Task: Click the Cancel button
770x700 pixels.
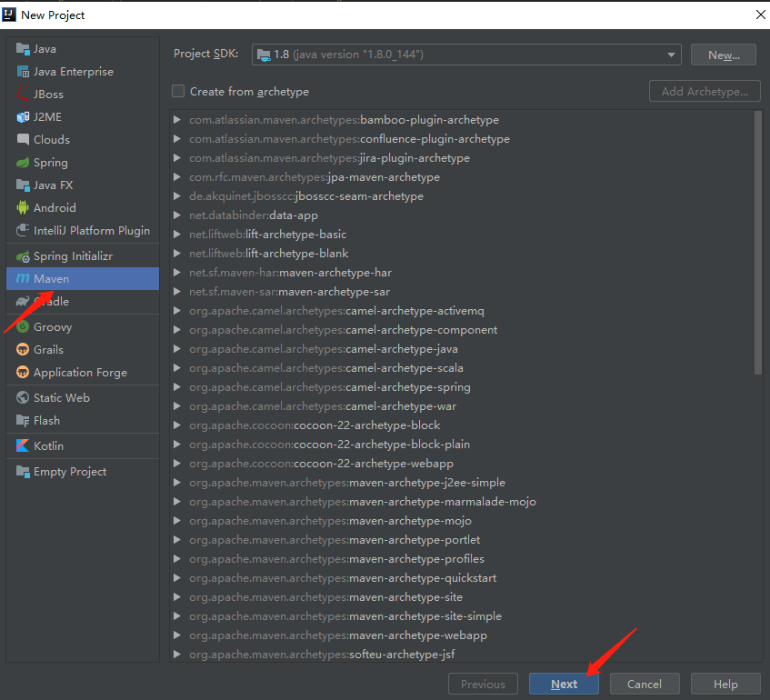Action: 645,684
